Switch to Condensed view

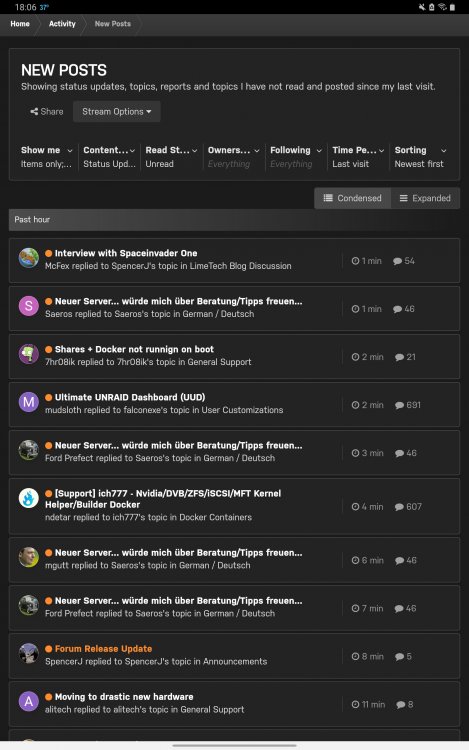tap(352, 198)
